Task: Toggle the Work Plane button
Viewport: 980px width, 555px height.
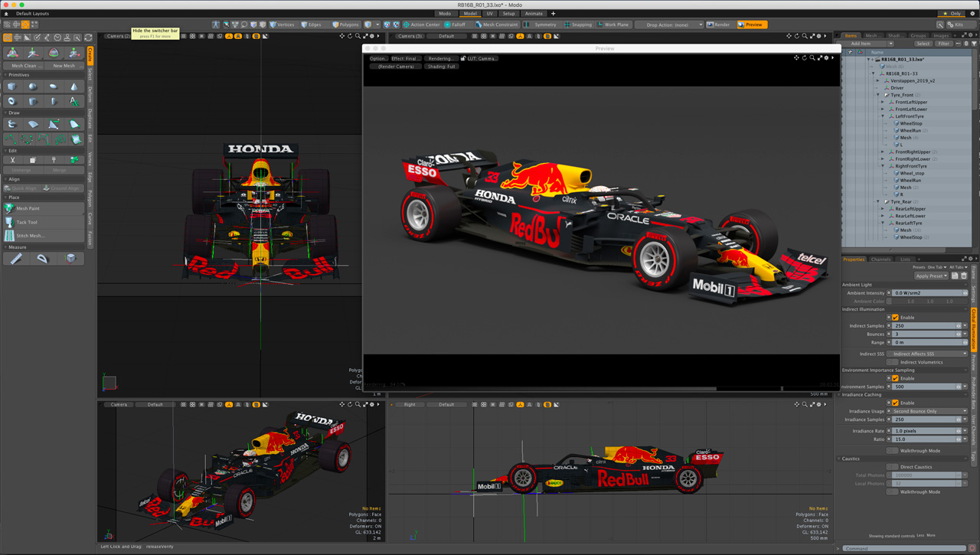Action: (612, 24)
